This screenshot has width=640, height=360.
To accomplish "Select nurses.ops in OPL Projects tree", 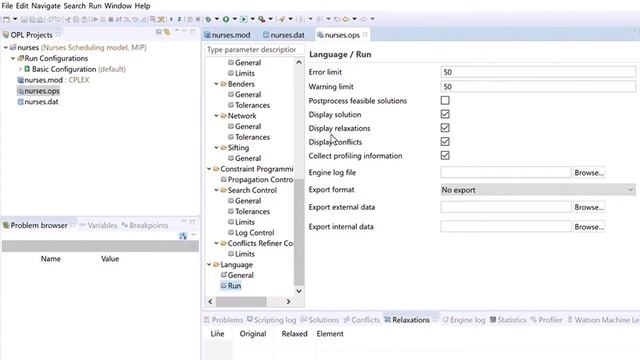I will pos(38,91).
